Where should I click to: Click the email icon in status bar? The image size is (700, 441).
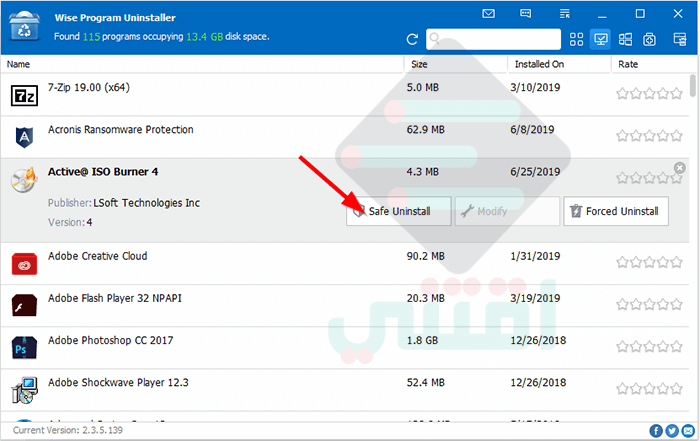(688, 431)
